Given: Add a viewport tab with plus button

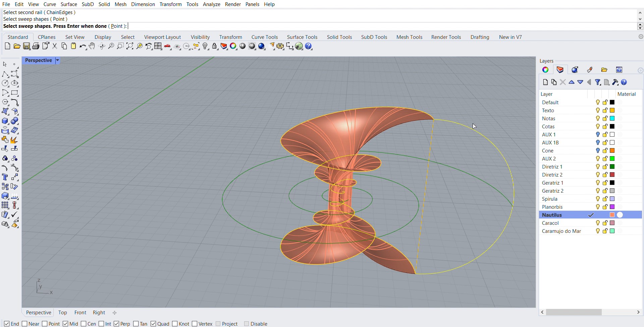Looking at the screenshot, I should [x=114, y=313].
